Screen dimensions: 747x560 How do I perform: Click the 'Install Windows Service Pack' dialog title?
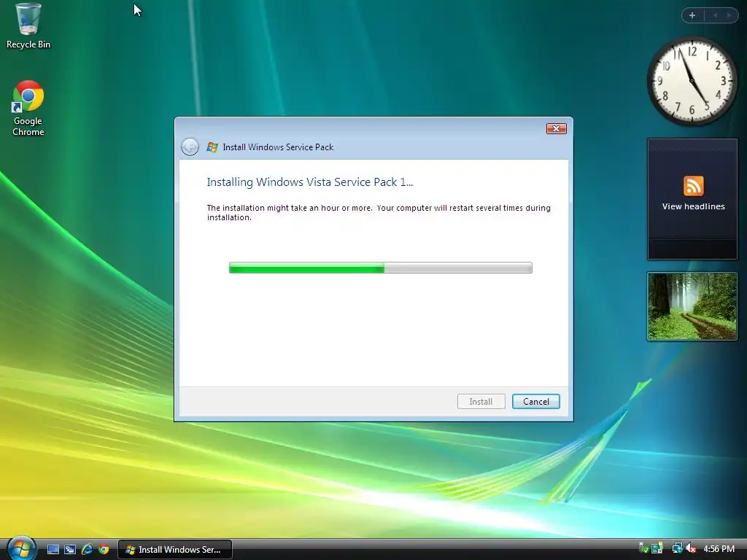[x=278, y=147]
